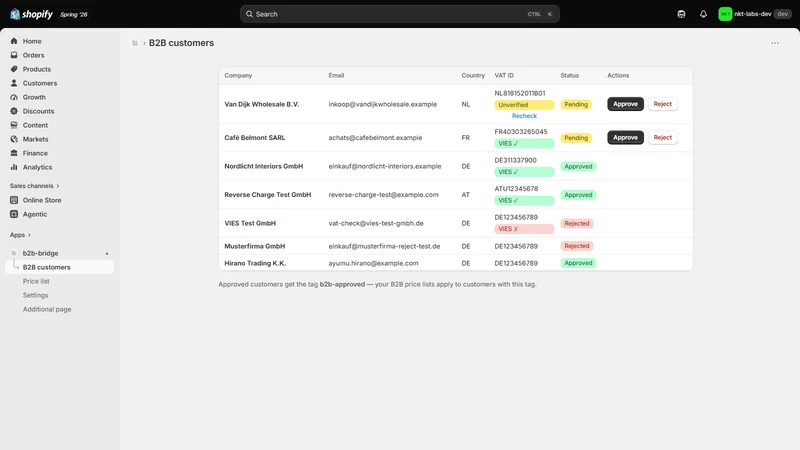
Task: Reject Café Belmont SARL
Action: click(662, 138)
